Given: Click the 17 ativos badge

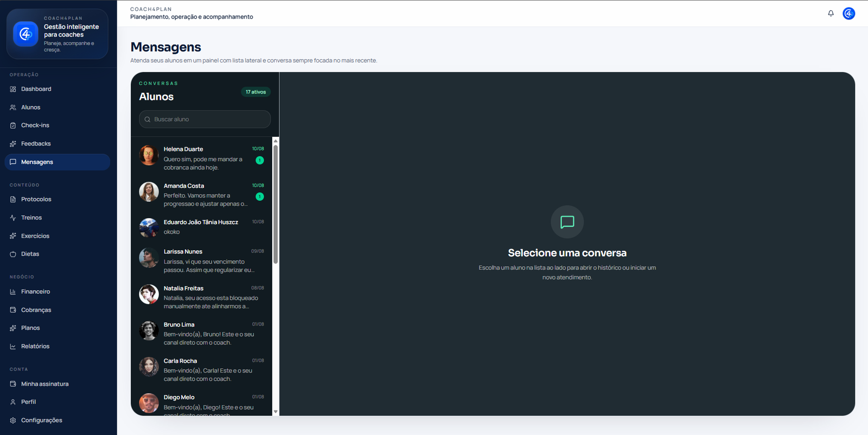Looking at the screenshot, I should tap(256, 92).
